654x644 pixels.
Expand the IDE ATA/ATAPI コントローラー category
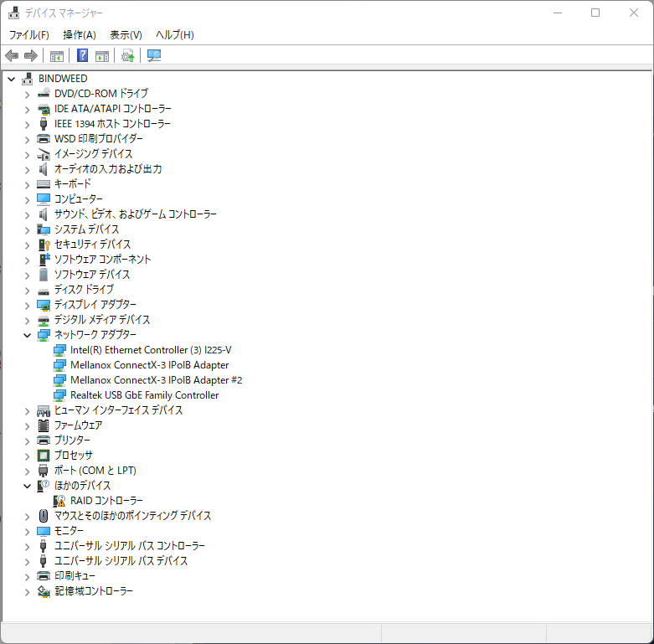tap(28, 109)
